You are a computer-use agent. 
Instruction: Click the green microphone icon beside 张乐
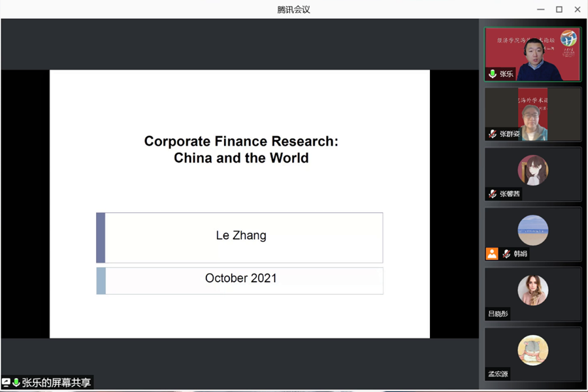(x=493, y=74)
